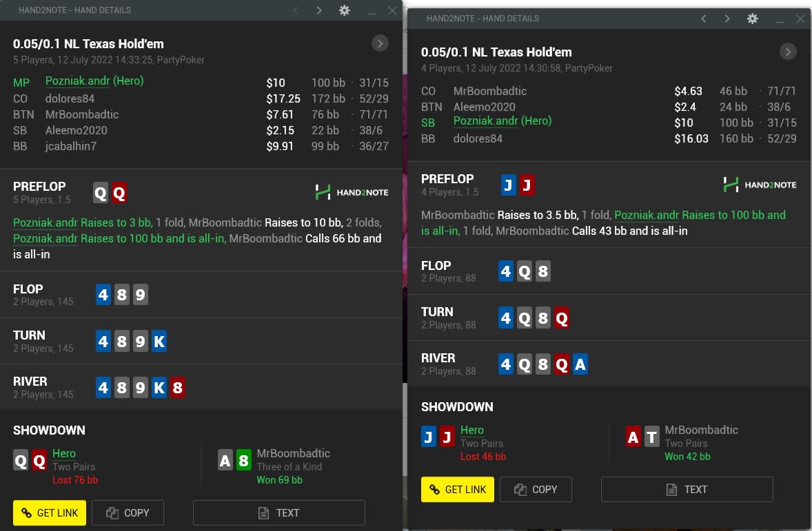Go to previous hand in right window
The image size is (812, 531).
pos(704,19)
